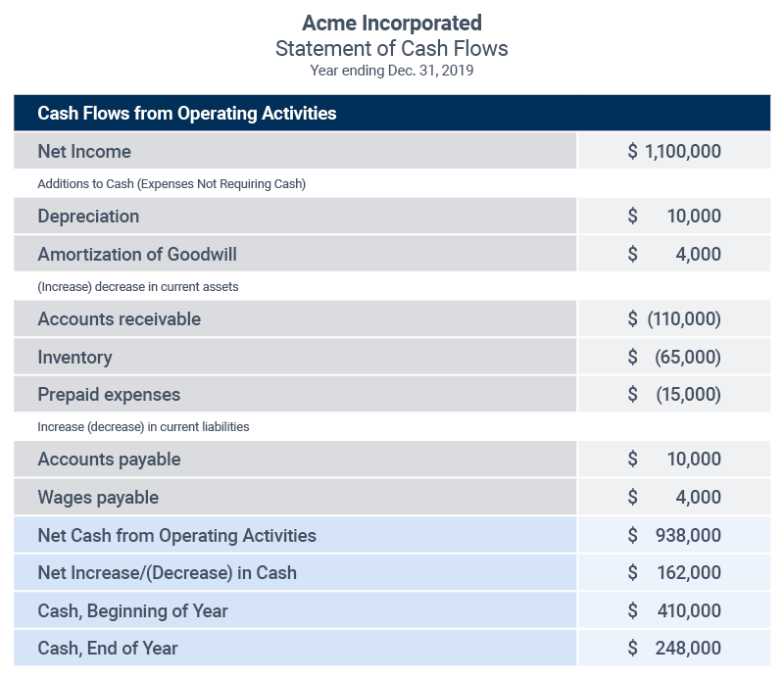Click the Net Income row label
This screenshot has height=679, width=784.
(x=84, y=152)
